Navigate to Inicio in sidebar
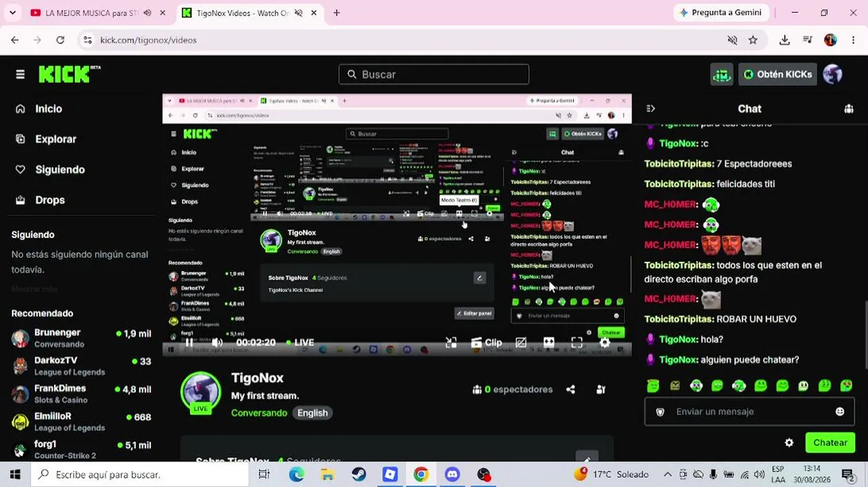868x487 pixels. [39, 109]
